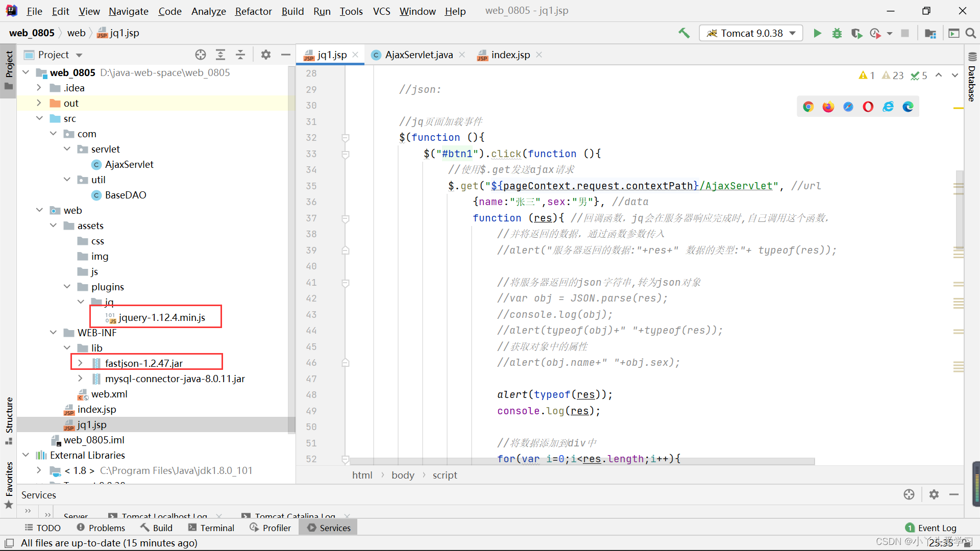Screen dimensions: 980x551
Task: Start debugging with the bug icon
Action: pos(837,33)
